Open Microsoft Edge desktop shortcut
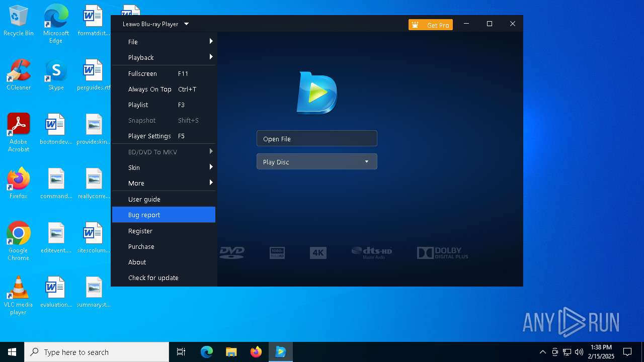Viewport: 644px width, 362px height. tap(56, 24)
